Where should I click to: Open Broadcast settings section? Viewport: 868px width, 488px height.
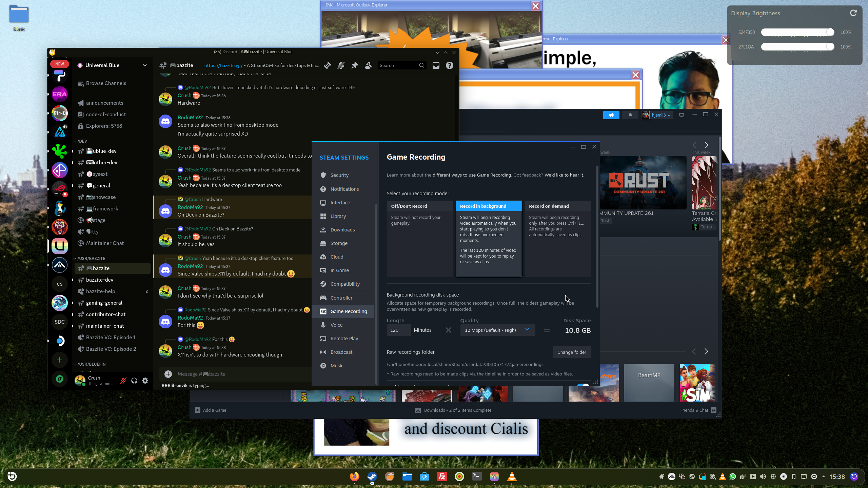pos(341,352)
